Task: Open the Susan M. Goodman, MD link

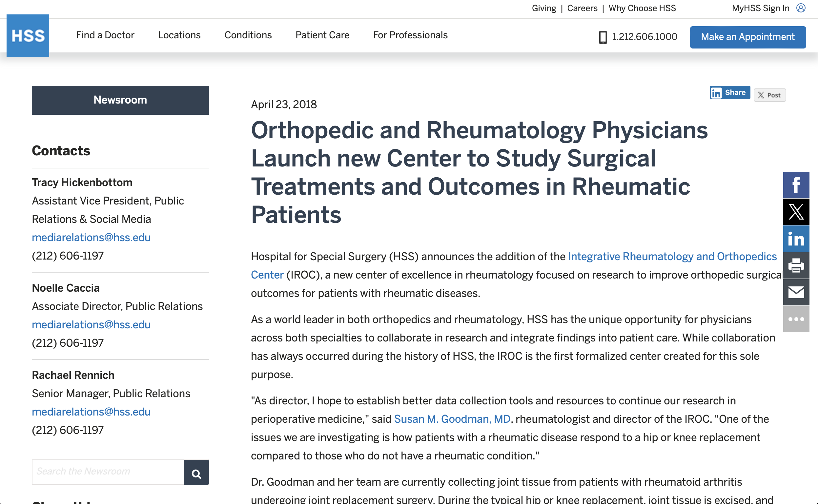Action: tap(452, 419)
